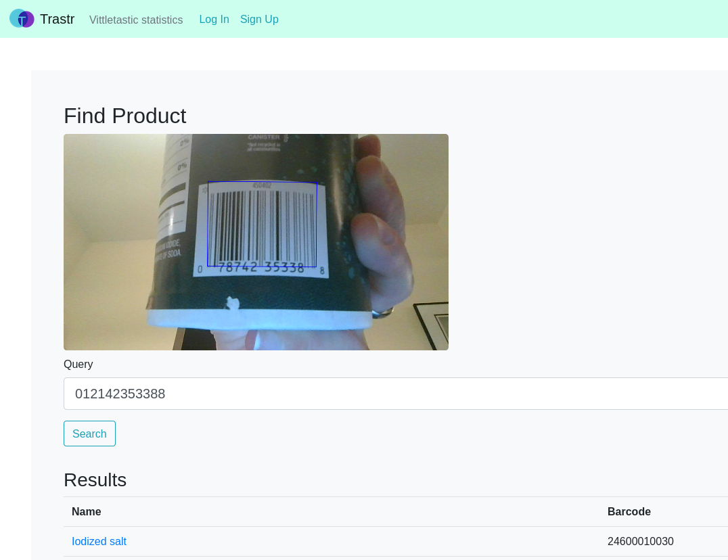728x560 pixels.
Task: Click inside the blue barcode detection rectangle
Action: [x=263, y=224]
